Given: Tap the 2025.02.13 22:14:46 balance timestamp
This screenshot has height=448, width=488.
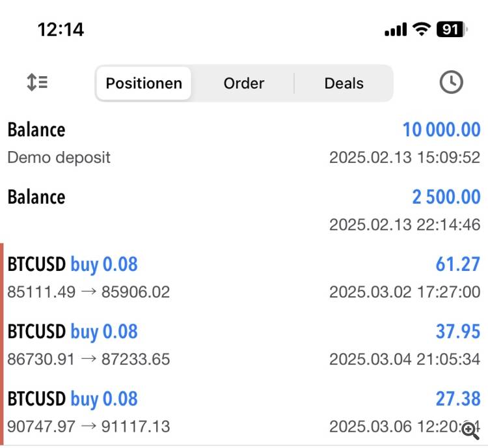Looking at the screenshot, I should click(x=404, y=225).
